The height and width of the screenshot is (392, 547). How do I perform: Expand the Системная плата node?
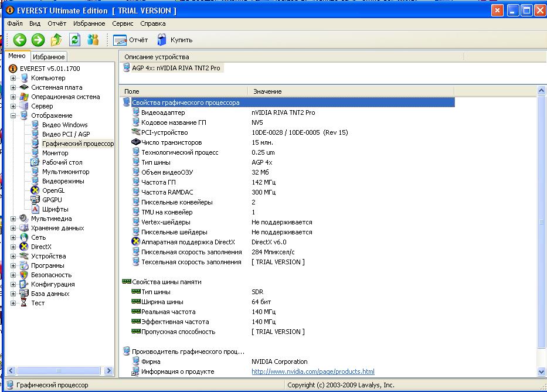click(x=13, y=87)
